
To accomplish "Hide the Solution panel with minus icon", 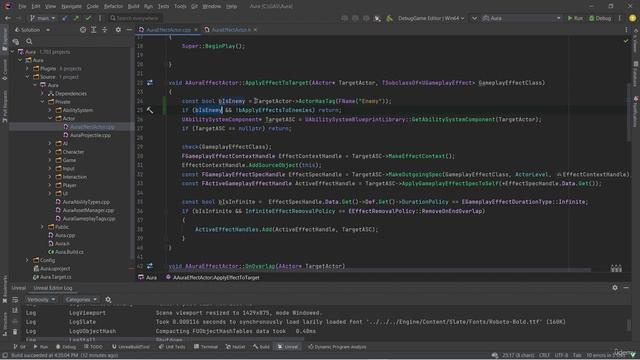I will pyautogui.click(x=129, y=30).
